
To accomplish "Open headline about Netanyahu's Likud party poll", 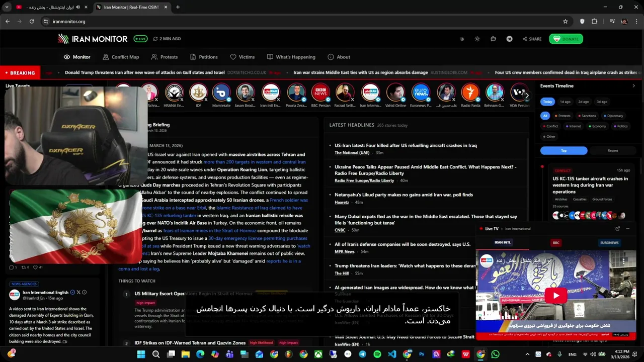I will (x=404, y=195).
